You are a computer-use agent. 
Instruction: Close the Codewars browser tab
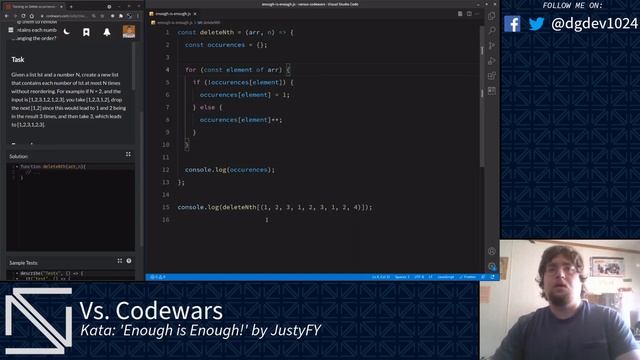point(61,7)
